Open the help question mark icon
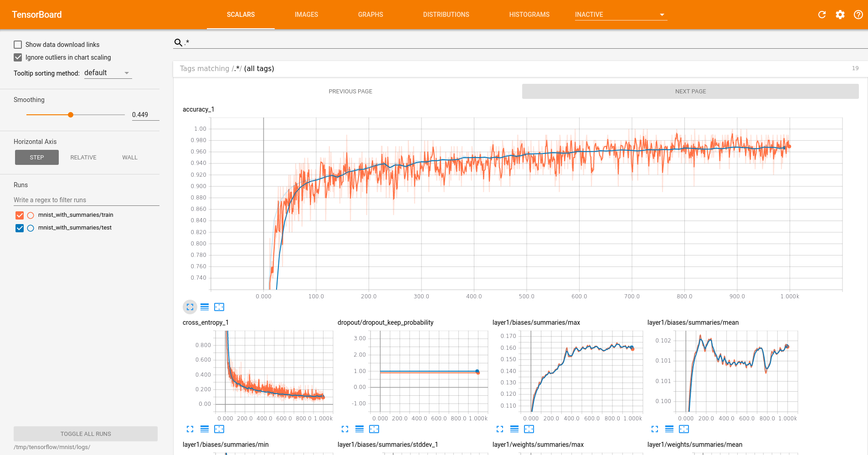Viewport: 868px width, 455px height. 858,15
